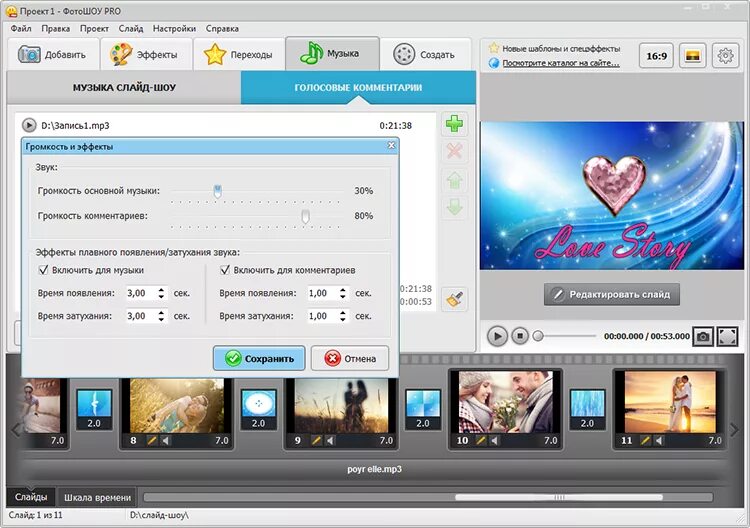Switch to the Эффекты tab
This screenshot has height=528, width=750.
pyautogui.click(x=145, y=55)
